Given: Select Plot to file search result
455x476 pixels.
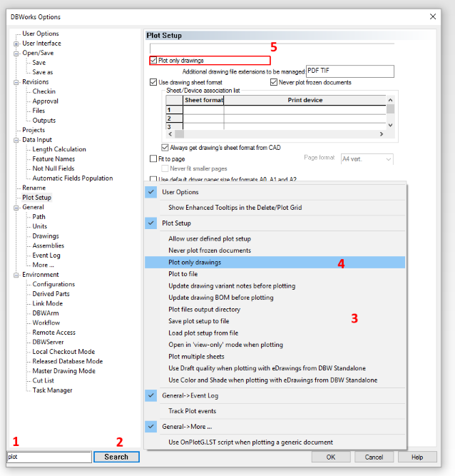Looking at the screenshot, I should point(275,274).
